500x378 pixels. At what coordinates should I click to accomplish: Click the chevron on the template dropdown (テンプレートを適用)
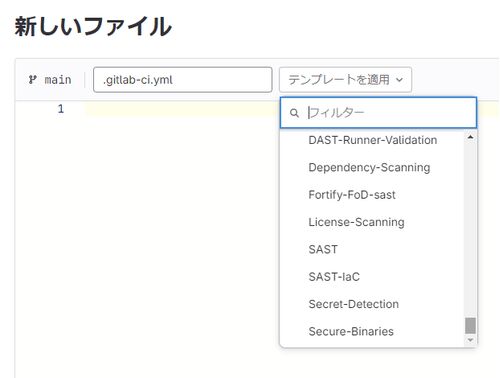click(399, 80)
